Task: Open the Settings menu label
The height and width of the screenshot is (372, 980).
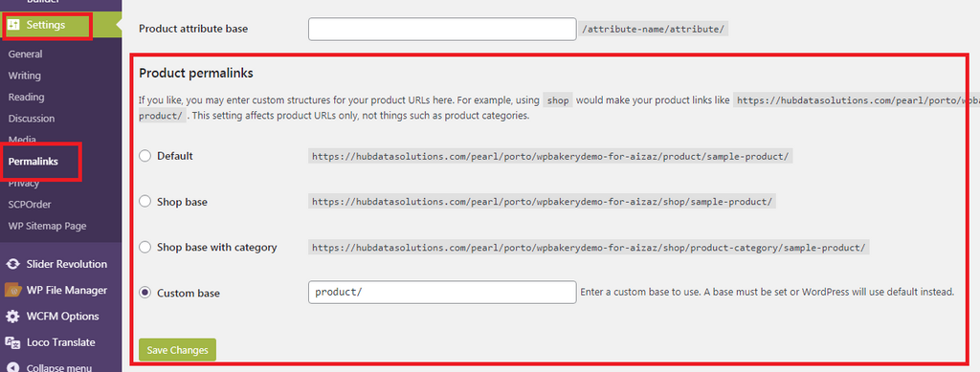Action: pos(46,25)
